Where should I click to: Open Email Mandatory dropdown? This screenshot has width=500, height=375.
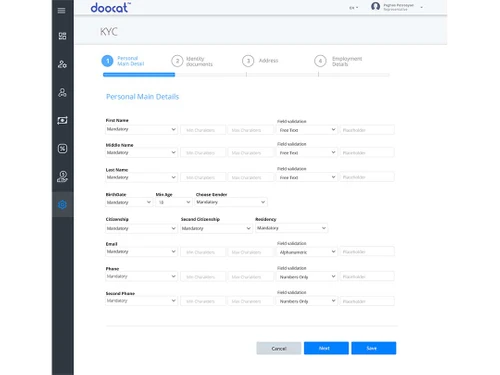coord(141,252)
